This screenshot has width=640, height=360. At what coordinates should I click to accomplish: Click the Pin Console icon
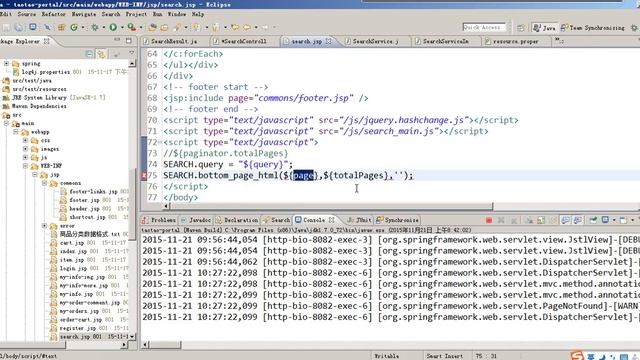pyautogui.click(x=593, y=220)
